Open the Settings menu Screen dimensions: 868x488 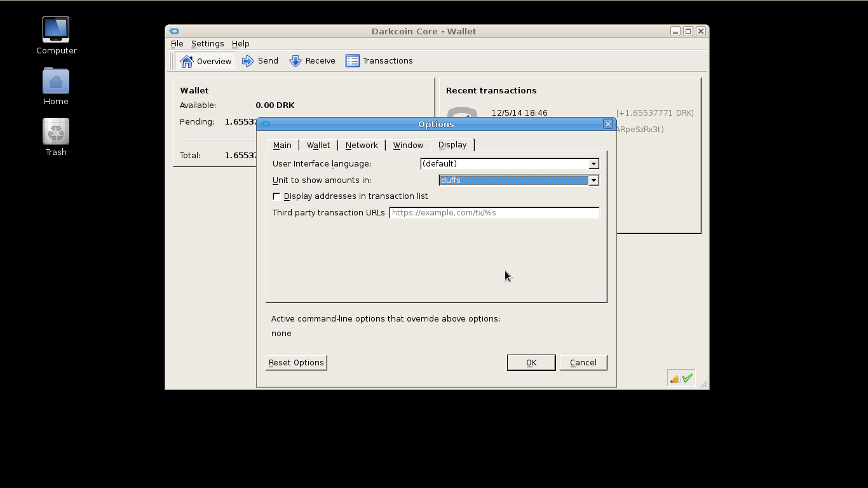point(207,44)
